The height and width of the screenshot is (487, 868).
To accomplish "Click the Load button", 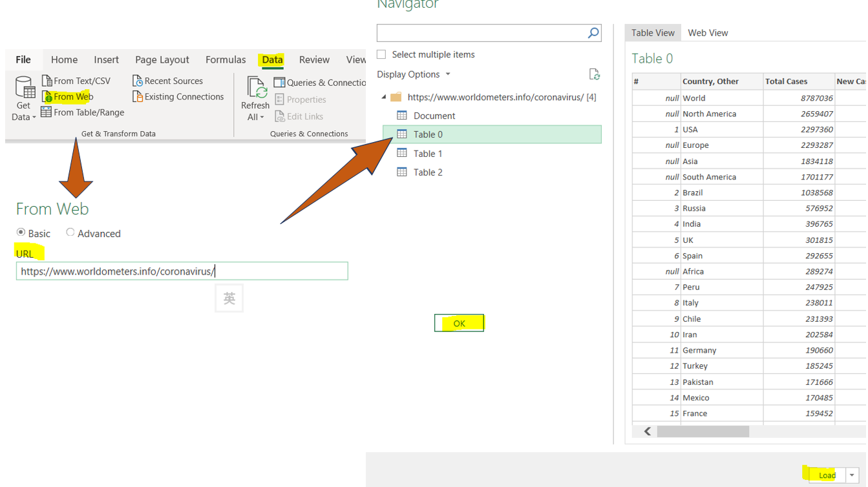I will [x=827, y=475].
